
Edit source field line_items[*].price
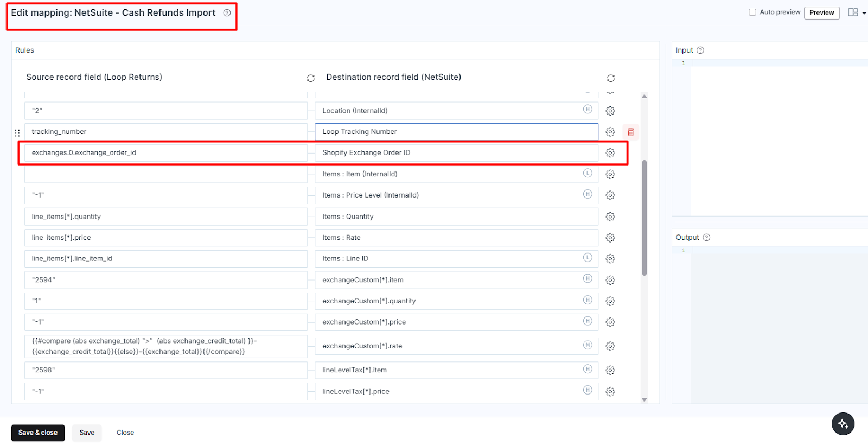[166, 238]
